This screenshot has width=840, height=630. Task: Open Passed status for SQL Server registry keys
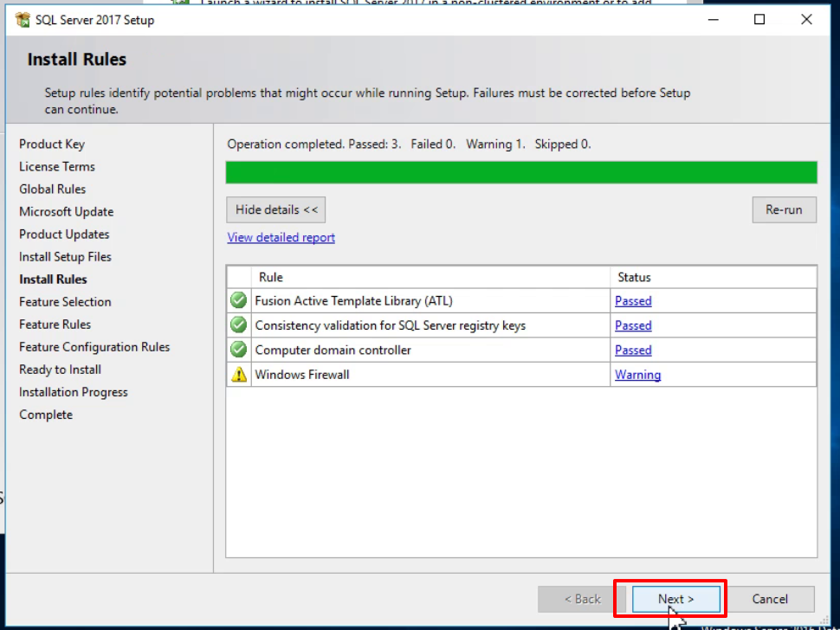[633, 325]
